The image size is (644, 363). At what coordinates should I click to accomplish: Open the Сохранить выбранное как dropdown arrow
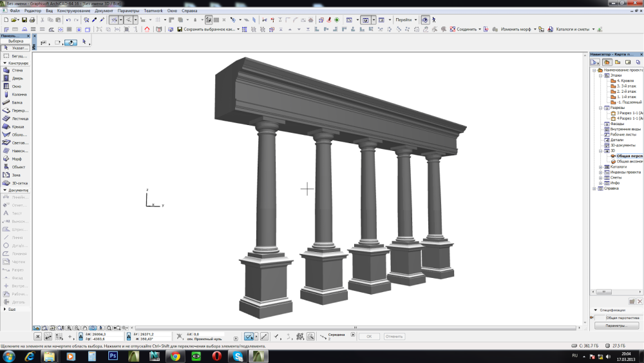pos(238,29)
